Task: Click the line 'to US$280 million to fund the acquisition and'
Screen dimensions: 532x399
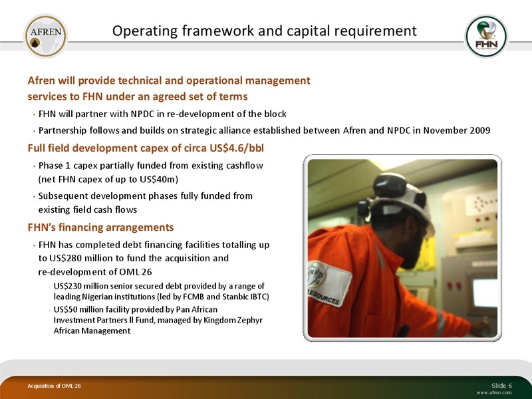Action: (134, 259)
